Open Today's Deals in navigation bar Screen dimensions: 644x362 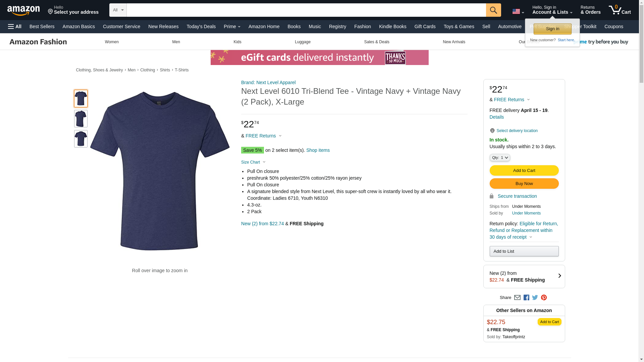point(201,26)
